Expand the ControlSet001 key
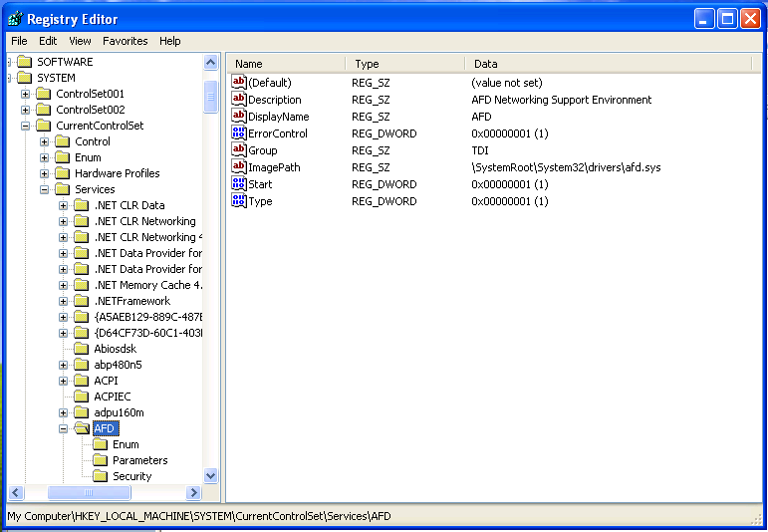The image size is (768, 532). [x=26, y=94]
